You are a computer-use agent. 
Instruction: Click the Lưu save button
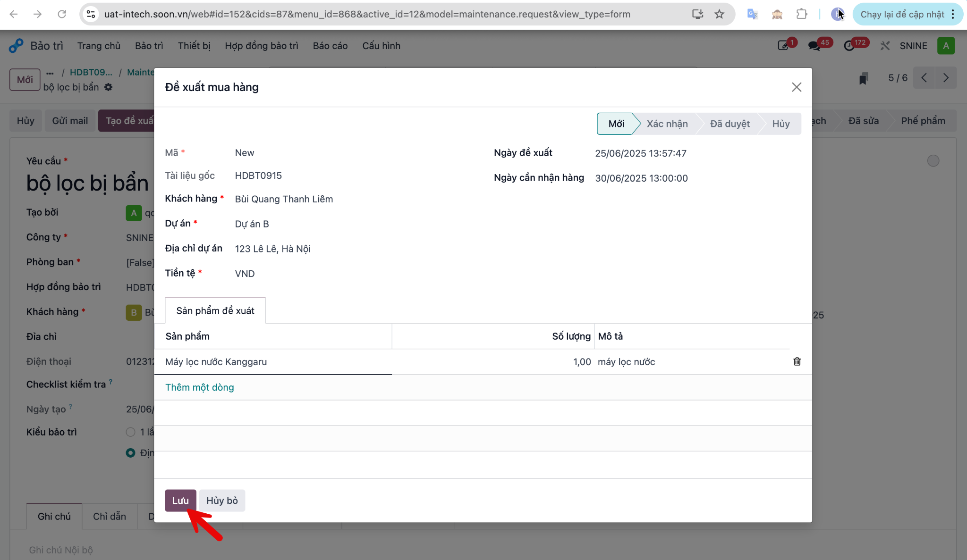coord(180,501)
